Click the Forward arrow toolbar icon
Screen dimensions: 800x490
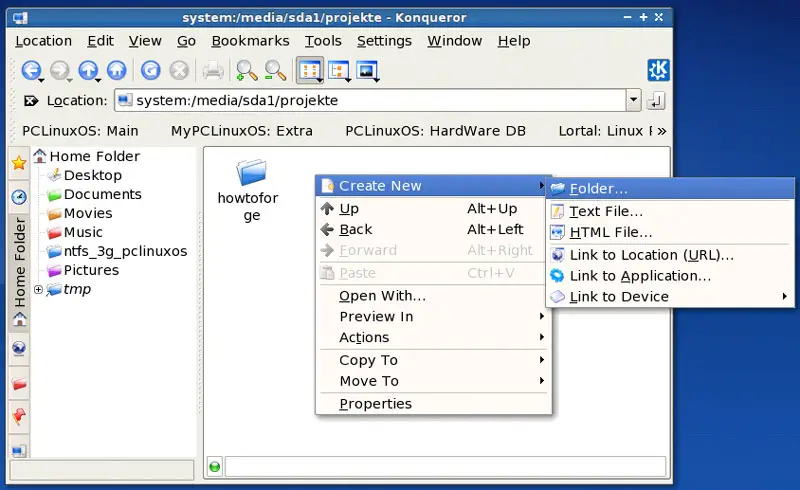pos(59,70)
